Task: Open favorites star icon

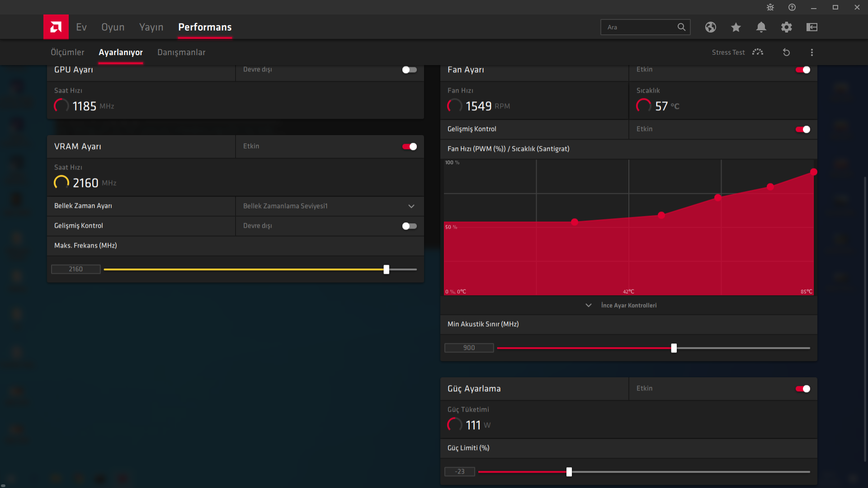Action: [x=736, y=27]
